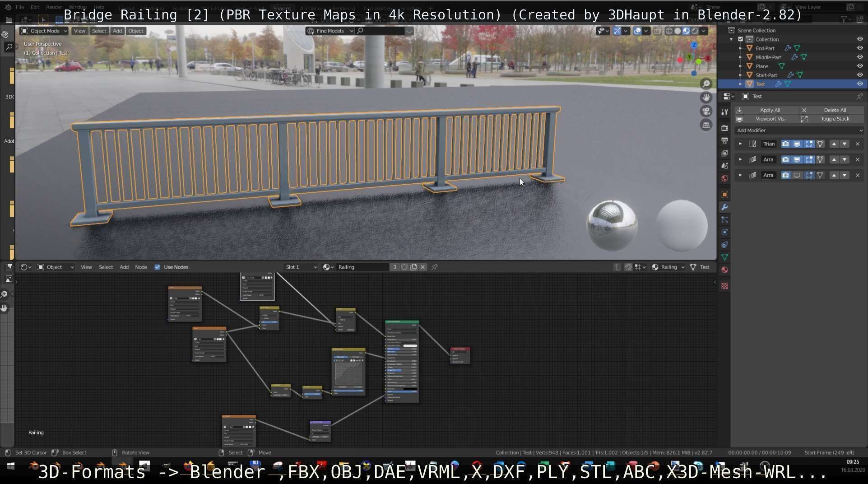Duplicate the Railing material with new-copy icon
Image resolution: width=868 pixels, height=484 pixels.
click(x=413, y=267)
